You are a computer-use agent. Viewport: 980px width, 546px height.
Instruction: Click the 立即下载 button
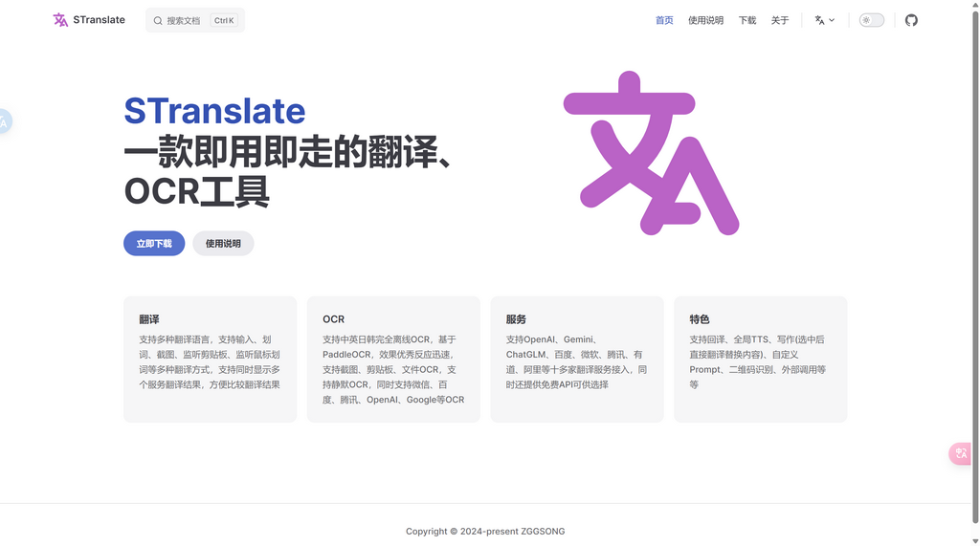(x=154, y=243)
